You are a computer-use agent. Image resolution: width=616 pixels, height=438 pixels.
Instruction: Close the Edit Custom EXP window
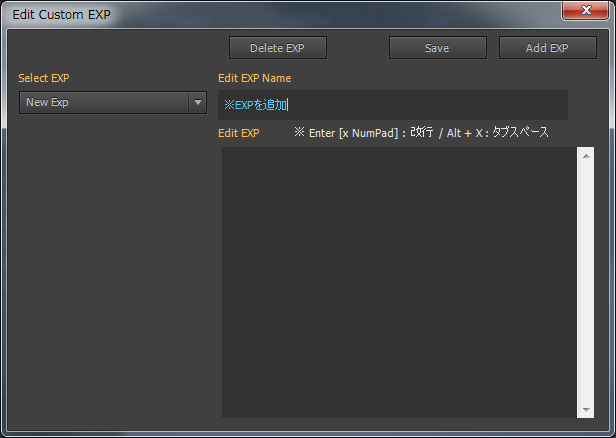pyautogui.click(x=585, y=10)
